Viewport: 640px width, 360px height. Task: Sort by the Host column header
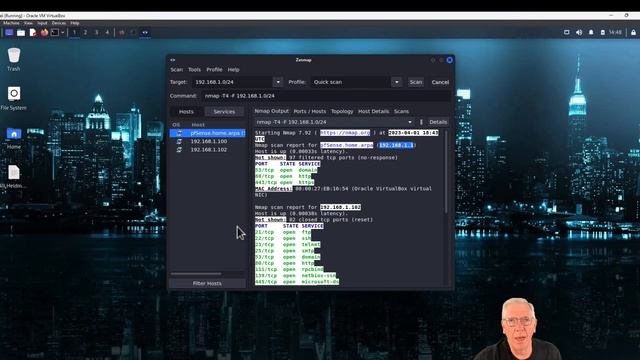198,125
